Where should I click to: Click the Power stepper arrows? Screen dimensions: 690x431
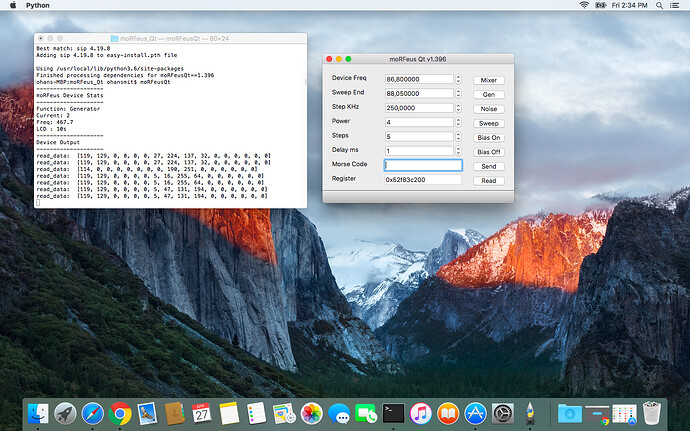pyautogui.click(x=458, y=122)
